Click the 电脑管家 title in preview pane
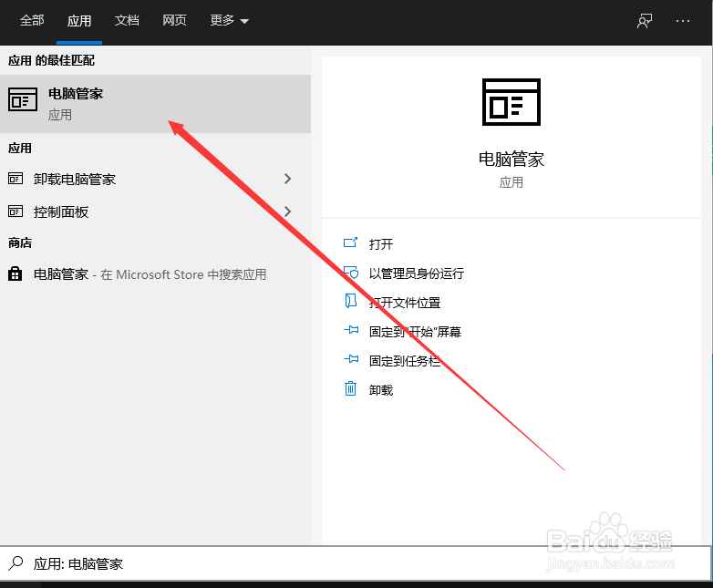The height and width of the screenshot is (588, 713). [x=511, y=160]
